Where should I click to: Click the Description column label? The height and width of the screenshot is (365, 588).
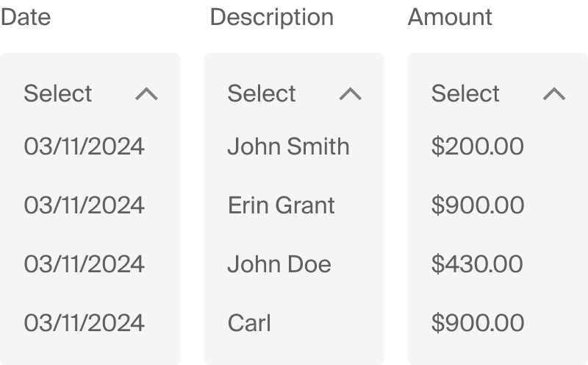[271, 17]
